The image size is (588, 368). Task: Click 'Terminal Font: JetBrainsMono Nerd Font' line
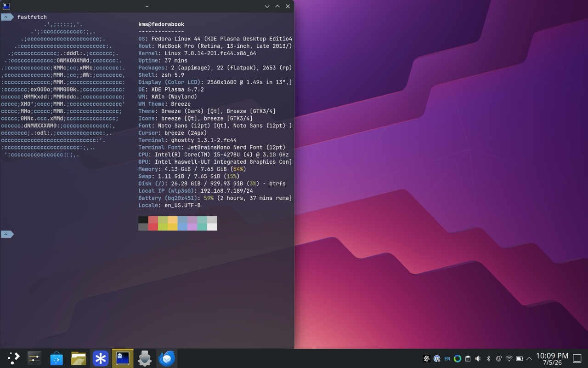(212, 148)
